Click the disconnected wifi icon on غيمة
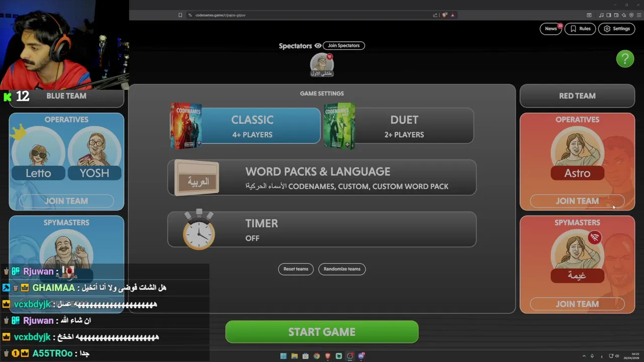Viewport: 644px width, 362px height. 595,237
